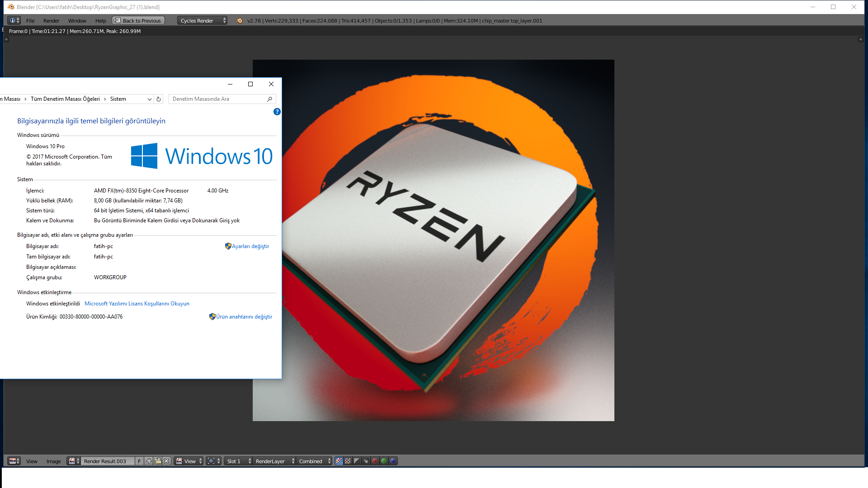Click the Back to Previous button
Image resolution: width=868 pixels, height=488 pixels.
pos(138,20)
